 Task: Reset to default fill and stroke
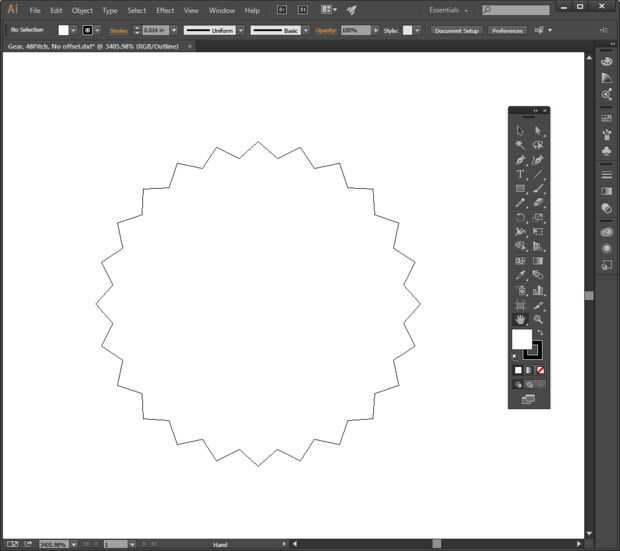click(516, 356)
